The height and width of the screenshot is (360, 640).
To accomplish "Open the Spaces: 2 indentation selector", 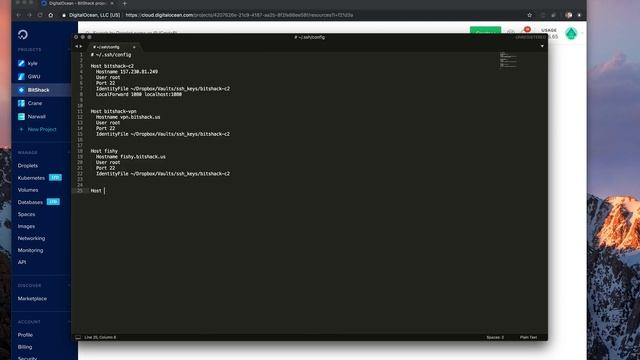I will coord(495,338).
